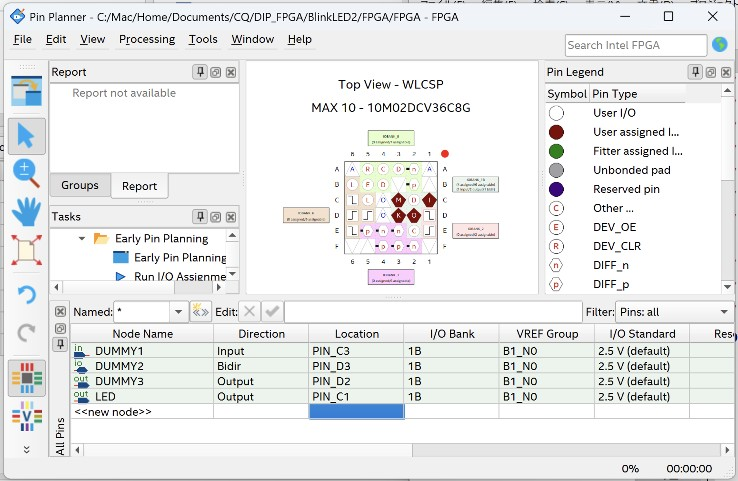
Task: Pin the All Pins panel
Action: click(x=60, y=344)
